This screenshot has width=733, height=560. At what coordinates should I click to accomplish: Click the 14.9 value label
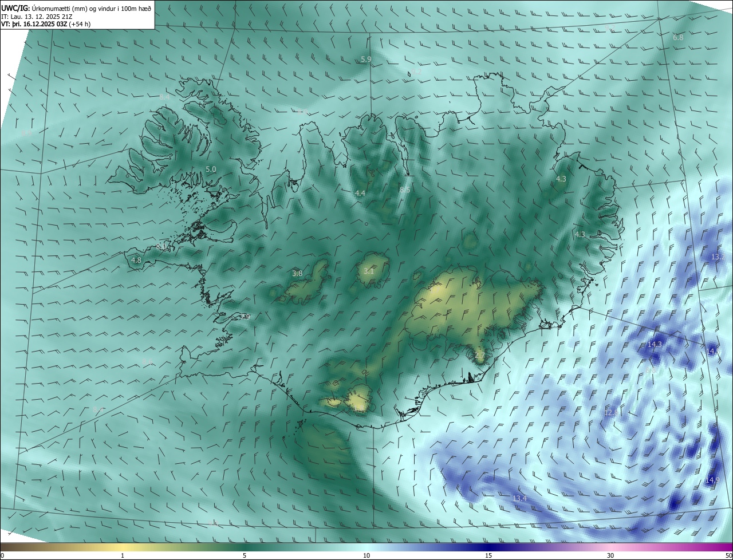point(712,480)
